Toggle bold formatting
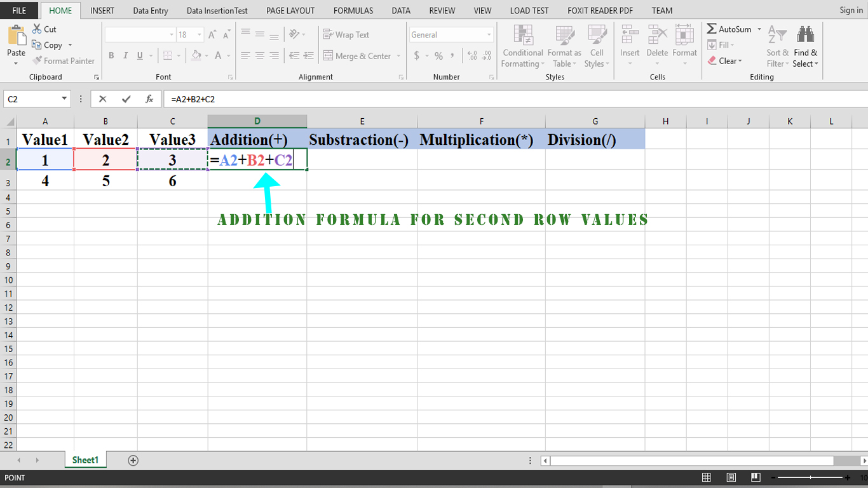 point(111,56)
